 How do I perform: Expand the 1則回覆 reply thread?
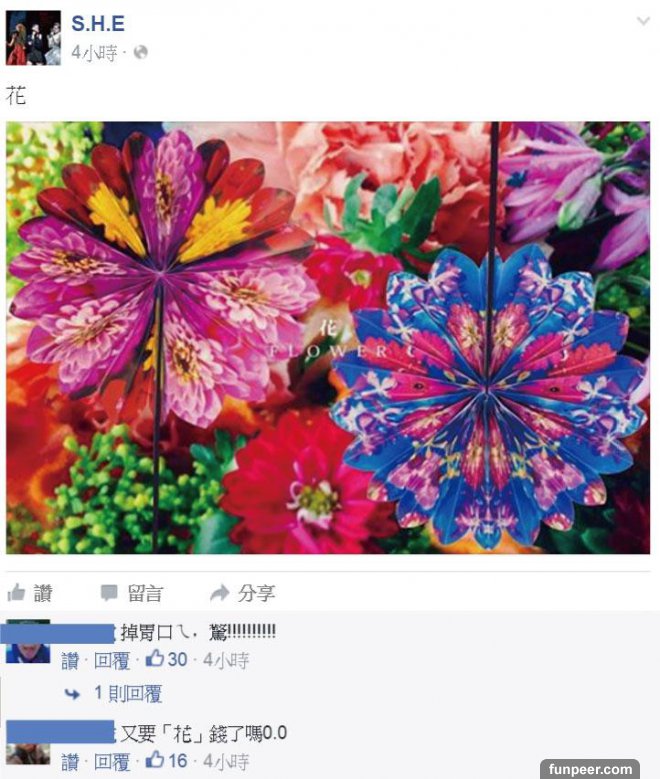[128, 694]
